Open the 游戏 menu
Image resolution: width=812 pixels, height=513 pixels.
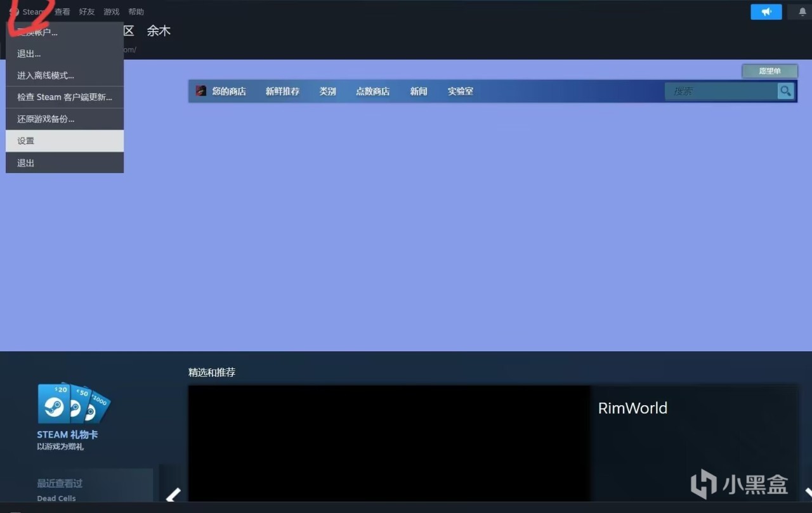(x=112, y=12)
